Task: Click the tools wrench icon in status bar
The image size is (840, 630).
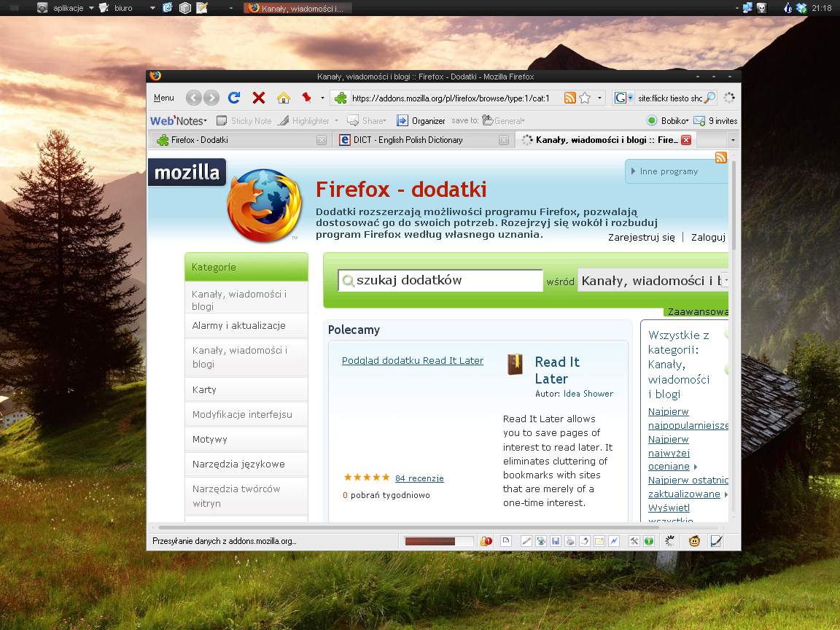Action: (634, 541)
